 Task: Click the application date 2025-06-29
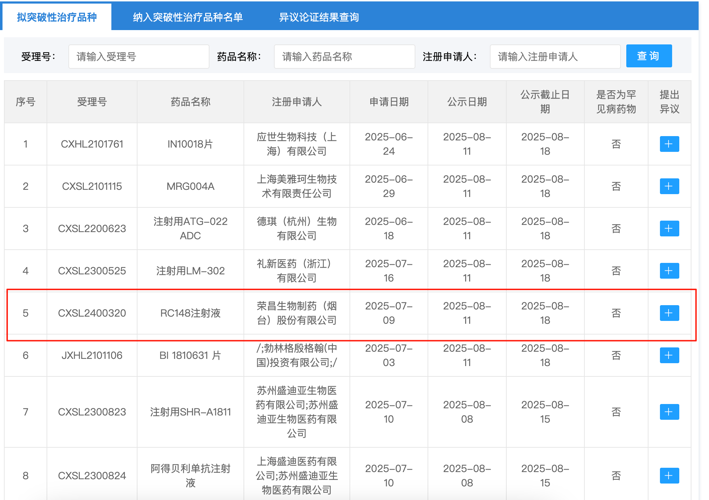(x=389, y=186)
